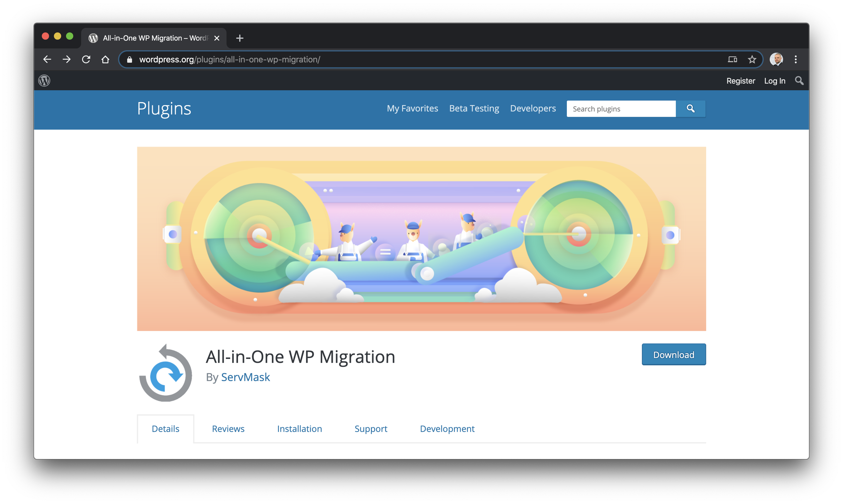
Task: Submit plugin search with magnifier button
Action: pos(690,109)
